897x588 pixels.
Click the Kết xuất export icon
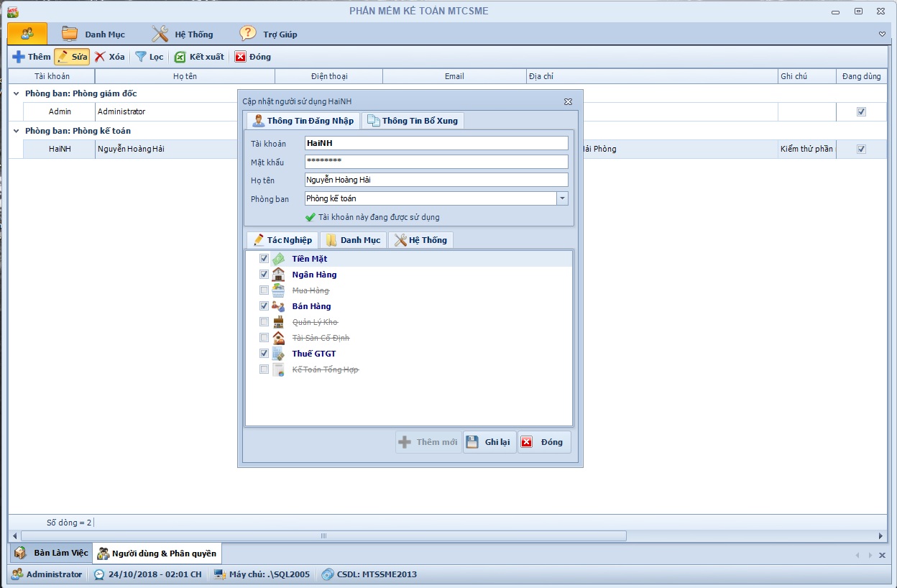point(180,57)
